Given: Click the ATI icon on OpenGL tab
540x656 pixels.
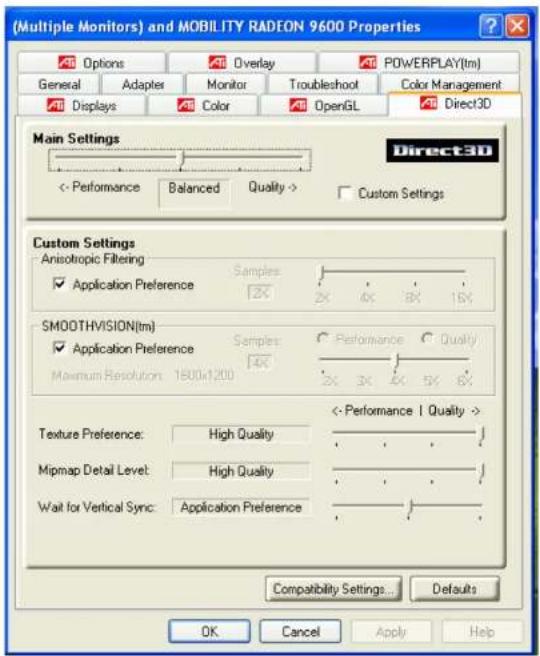Looking at the screenshot, I should click(298, 105).
